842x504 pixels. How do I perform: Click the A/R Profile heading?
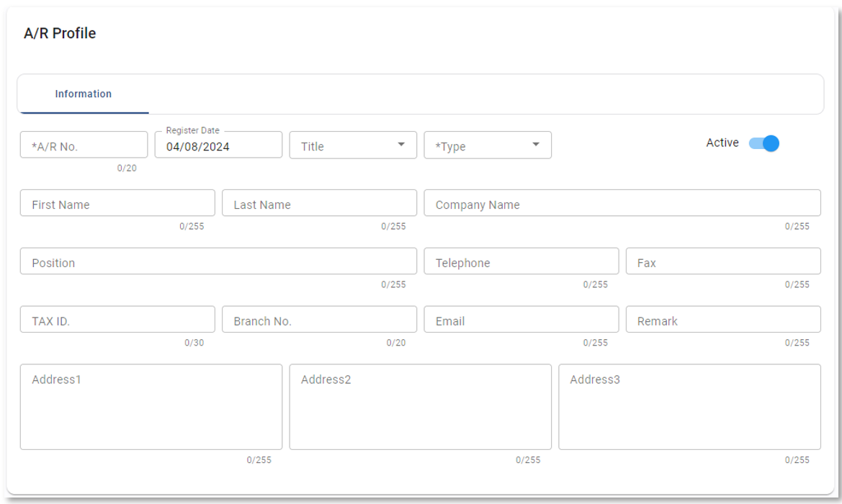(60, 34)
